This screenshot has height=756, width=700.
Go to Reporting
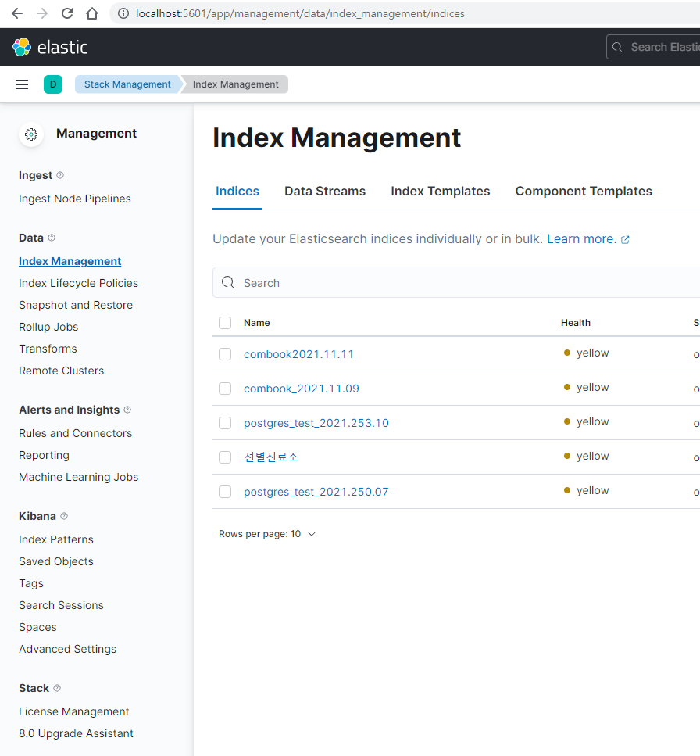tap(44, 455)
